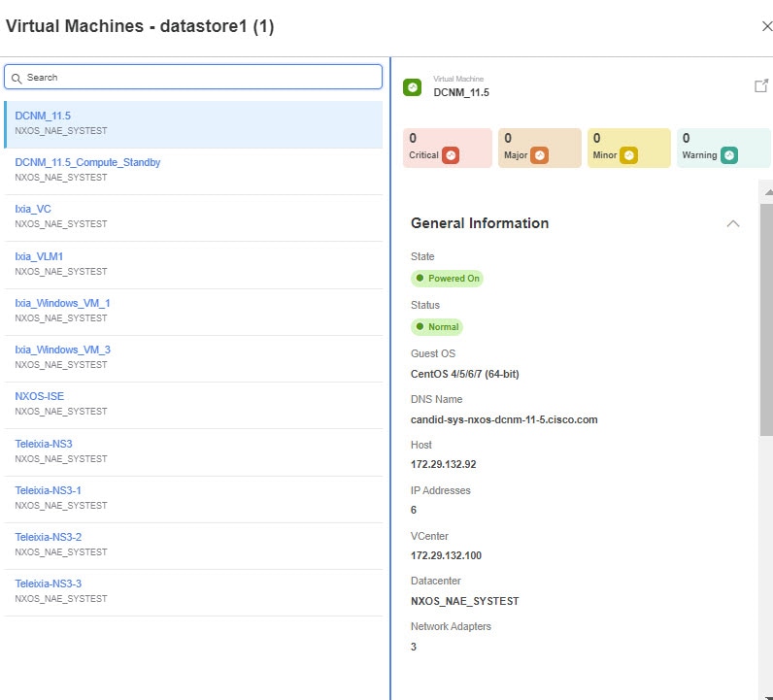Open the Ixia_VLM1 entry

click(x=193, y=265)
